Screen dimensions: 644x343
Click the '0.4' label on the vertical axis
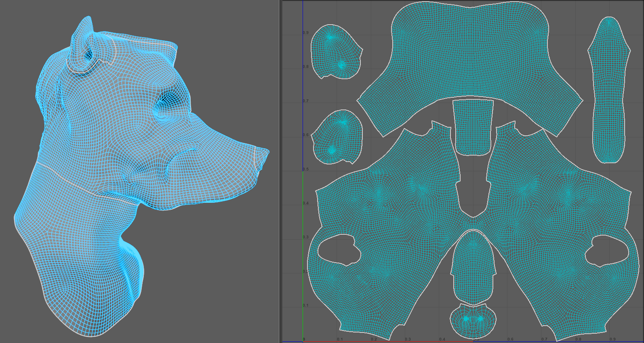pos(306,203)
